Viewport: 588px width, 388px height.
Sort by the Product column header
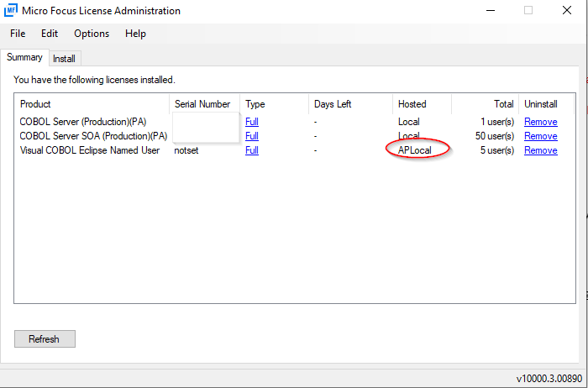click(92, 104)
